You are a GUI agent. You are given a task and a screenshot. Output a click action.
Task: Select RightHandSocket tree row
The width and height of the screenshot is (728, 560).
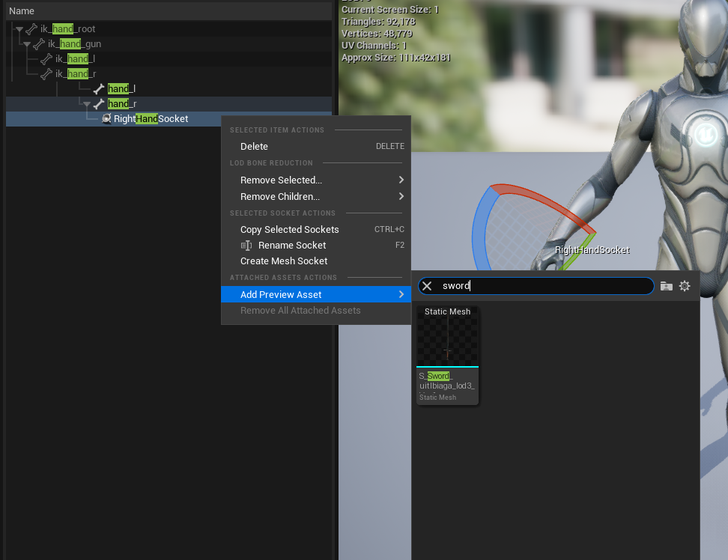click(x=169, y=118)
